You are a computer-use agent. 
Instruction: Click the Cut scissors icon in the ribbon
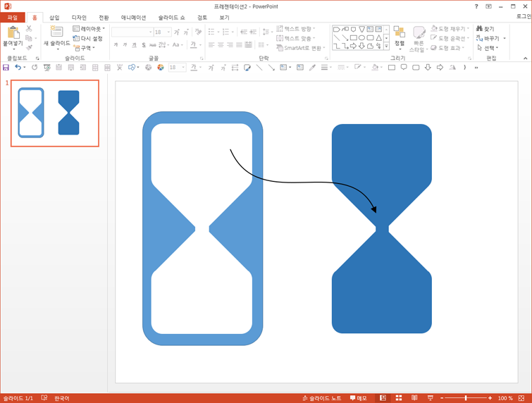pos(29,29)
